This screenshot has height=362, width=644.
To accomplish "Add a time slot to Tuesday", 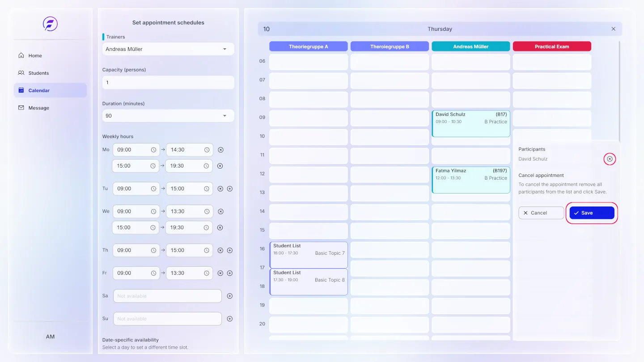I will pyautogui.click(x=230, y=189).
